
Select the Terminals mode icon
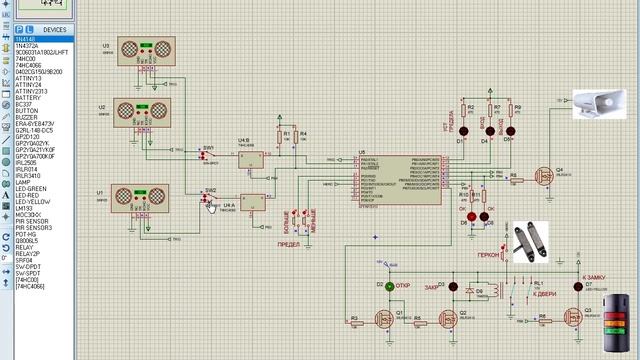[6, 60]
